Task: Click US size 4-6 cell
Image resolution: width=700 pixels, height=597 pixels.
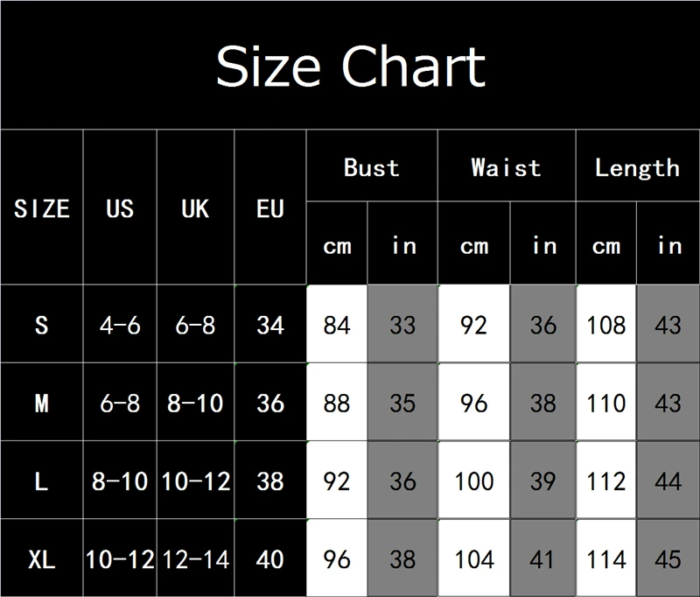Action: coord(120,325)
